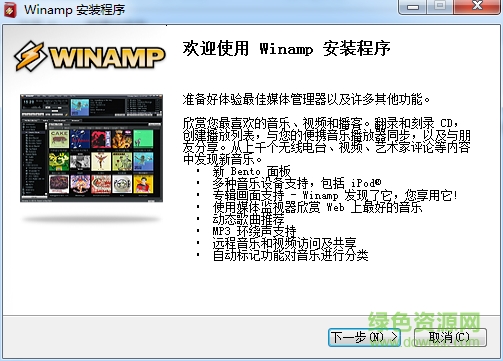
Task: Click the title bar text Winamp 安装程序
Action: 74,10
